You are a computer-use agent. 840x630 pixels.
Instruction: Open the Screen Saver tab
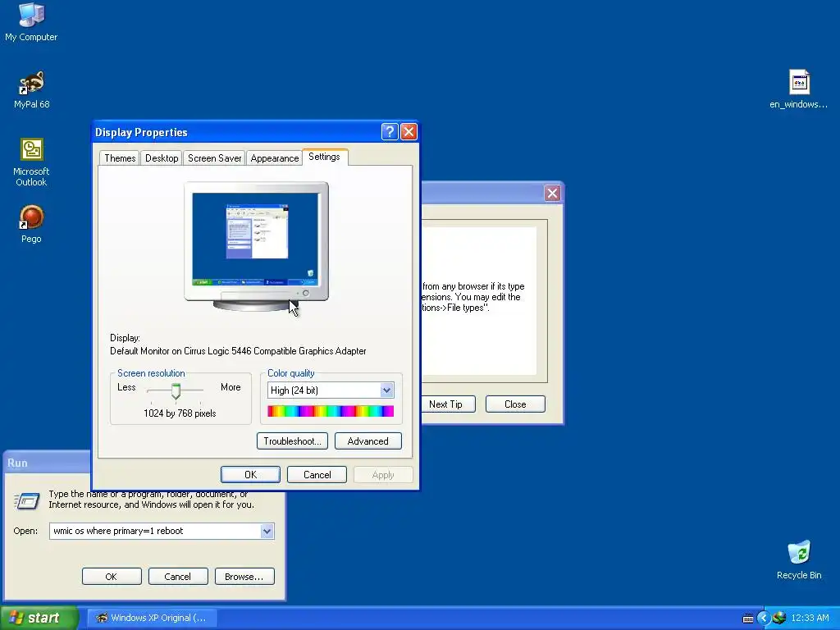tap(214, 158)
